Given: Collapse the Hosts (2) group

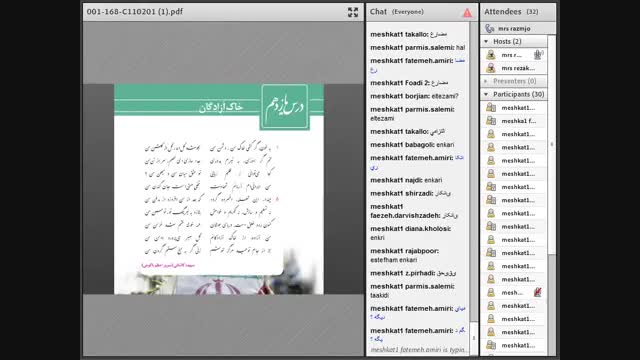Looking at the screenshot, I should (486, 42).
